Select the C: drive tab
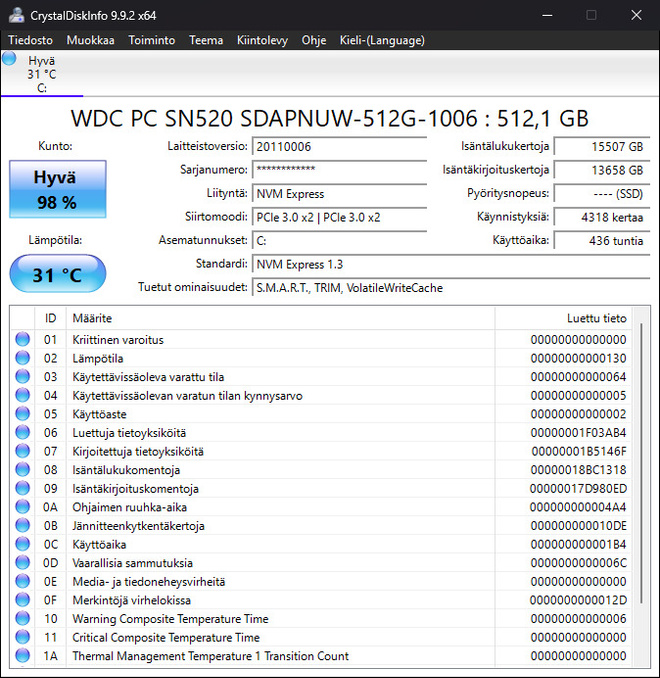This screenshot has height=678, width=660. tap(42, 74)
